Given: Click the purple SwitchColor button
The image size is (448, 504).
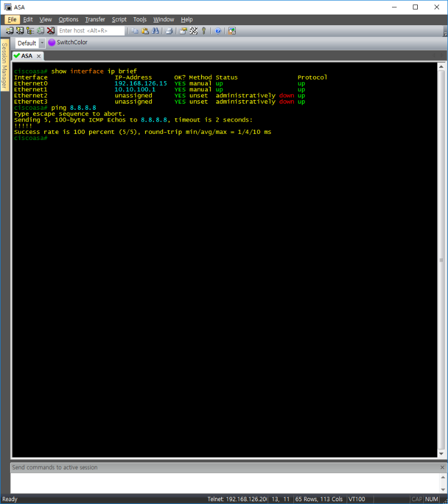Looking at the screenshot, I should [x=68, y=43].
